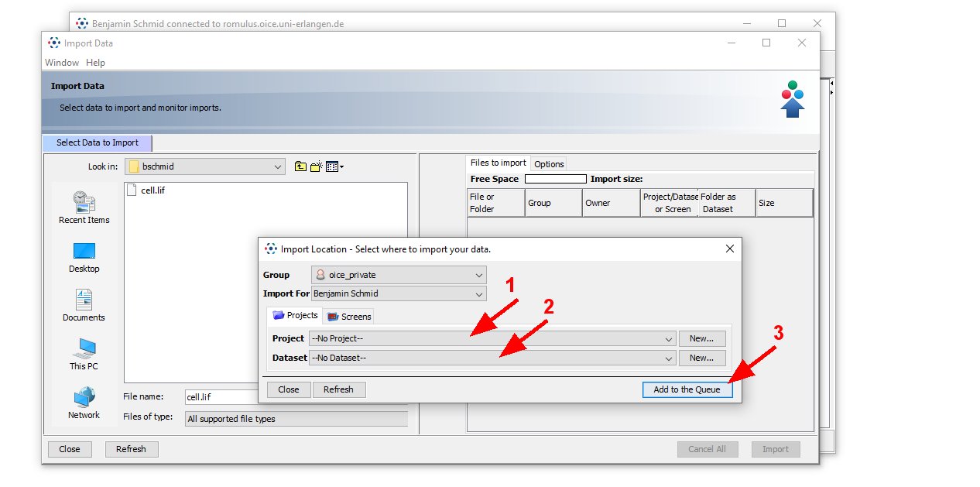The image size is (980, 487).
Task: Open the Window menu
Action: pyautogui.click(x=62, y=63)
